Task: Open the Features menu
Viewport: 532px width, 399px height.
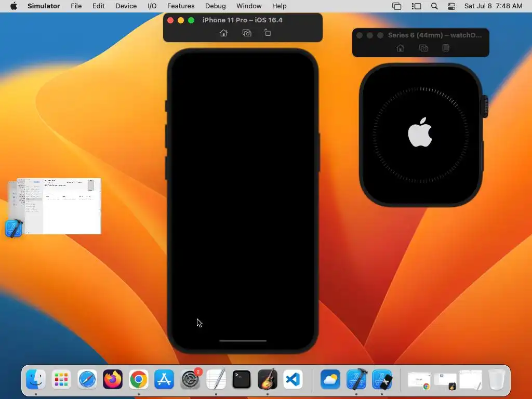Action: (x=181, y=6)
